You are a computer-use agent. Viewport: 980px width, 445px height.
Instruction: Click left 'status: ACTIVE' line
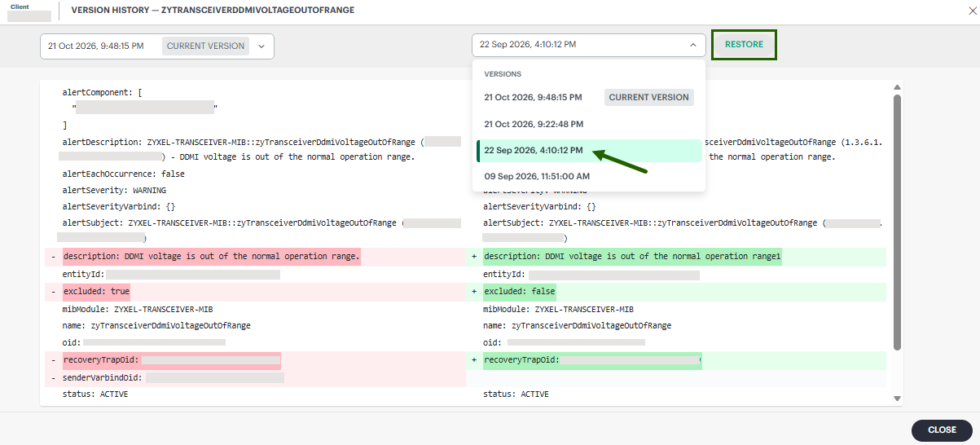[95, 394]
